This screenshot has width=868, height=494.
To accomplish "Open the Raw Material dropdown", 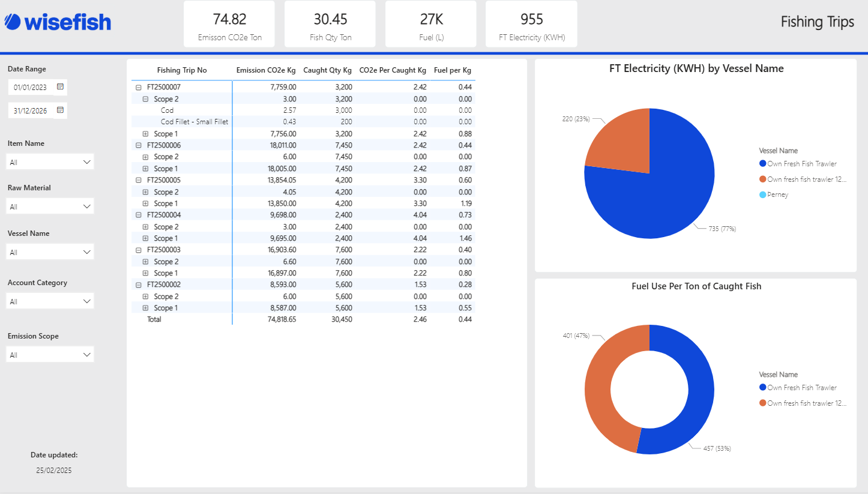I will pyautogui.click(x=50, y=206).
